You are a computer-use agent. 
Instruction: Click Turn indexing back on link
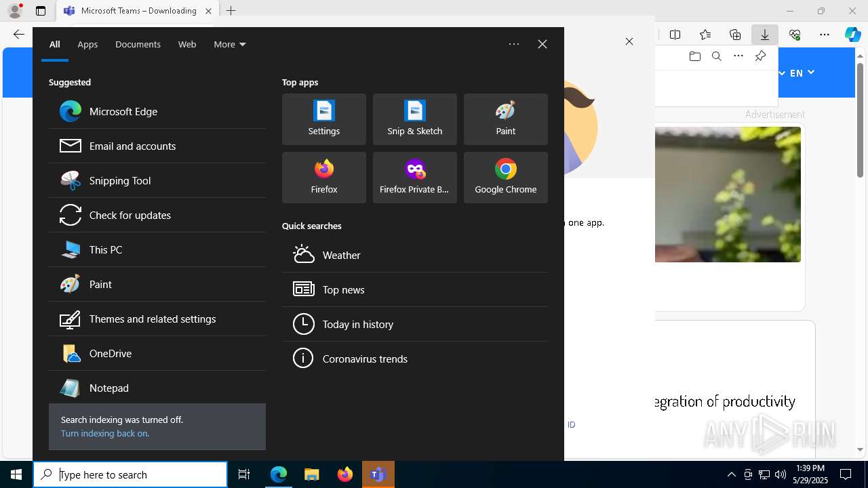pyautogui.click(x=105, y=433)
